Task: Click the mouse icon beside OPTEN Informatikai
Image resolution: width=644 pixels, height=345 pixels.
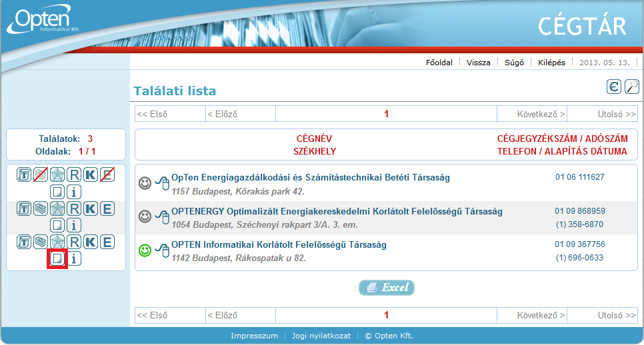Action: (x=163, y=250)
